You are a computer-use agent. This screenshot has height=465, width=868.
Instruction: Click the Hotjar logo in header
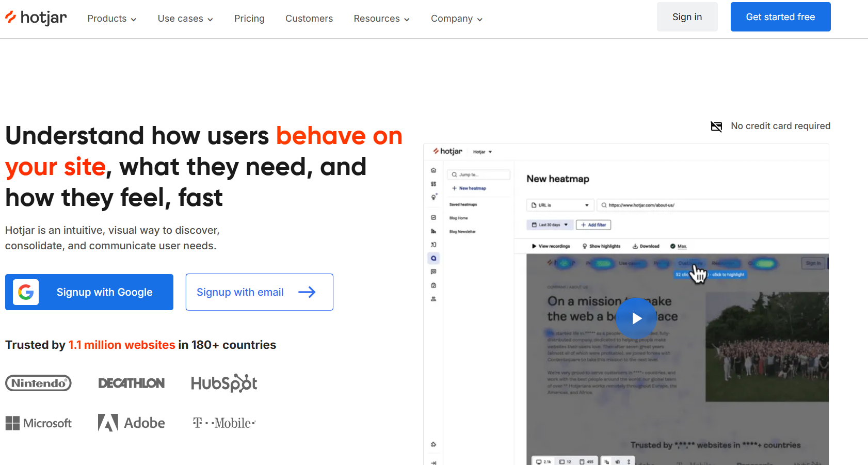click(x=36, y=18)
